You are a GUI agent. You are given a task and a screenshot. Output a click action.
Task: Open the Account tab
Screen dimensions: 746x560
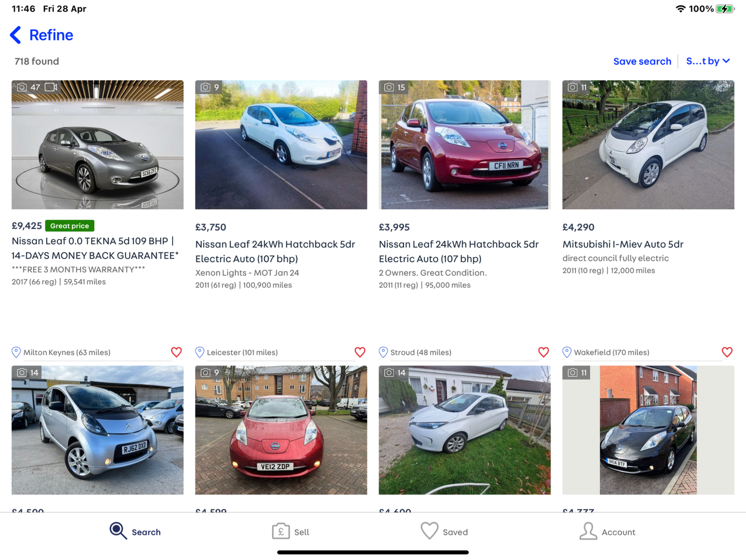607,531
